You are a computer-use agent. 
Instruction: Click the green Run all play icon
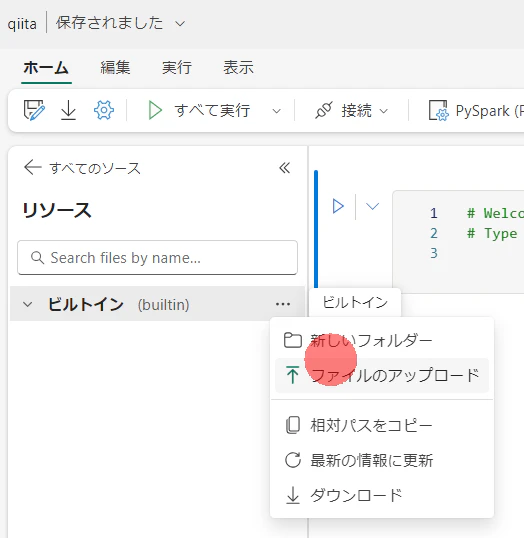coord(155,110)
